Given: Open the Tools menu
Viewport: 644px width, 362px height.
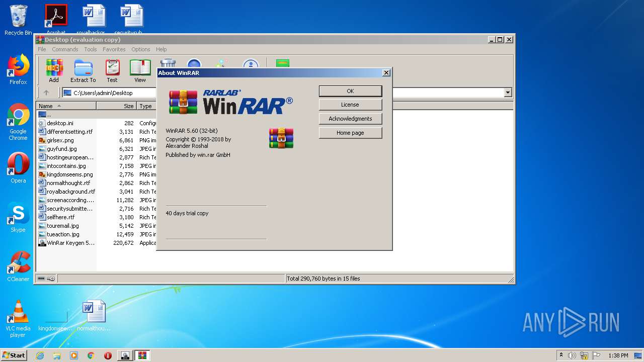Looking at the screenshot, I should (x=91, y=49).
